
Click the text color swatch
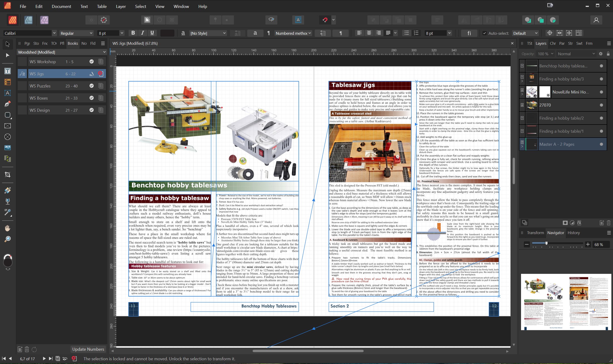pos(167,33)
